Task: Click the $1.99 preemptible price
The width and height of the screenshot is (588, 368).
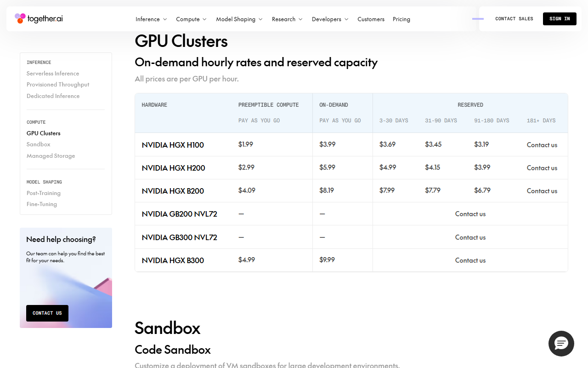Action: click(246, 144)
